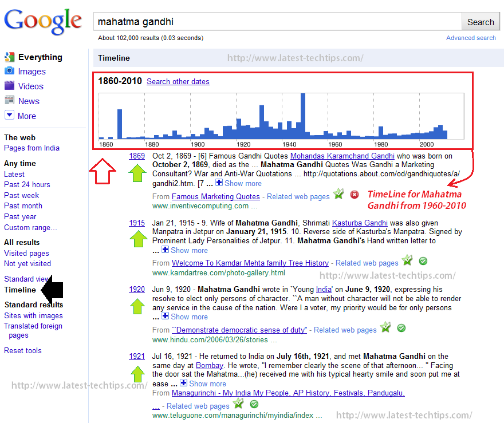
Task: Filter by Latest results
Action: [14, 174]
